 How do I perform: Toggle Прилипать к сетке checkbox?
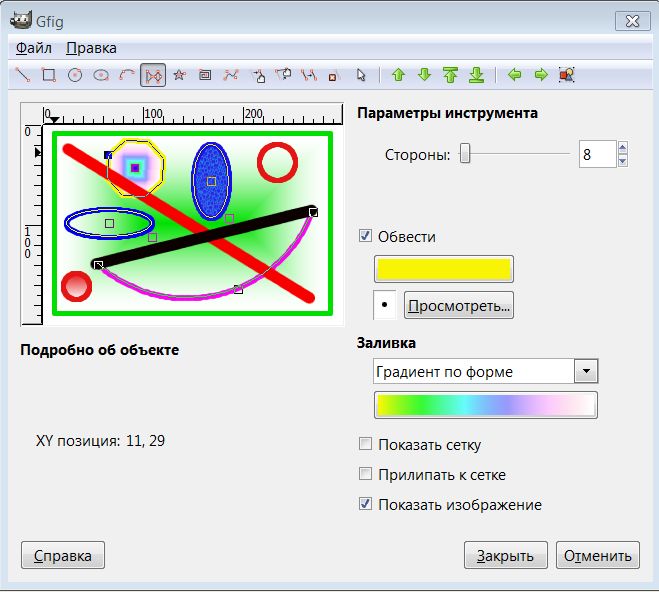pyautogui.click(x=365, y=475)
